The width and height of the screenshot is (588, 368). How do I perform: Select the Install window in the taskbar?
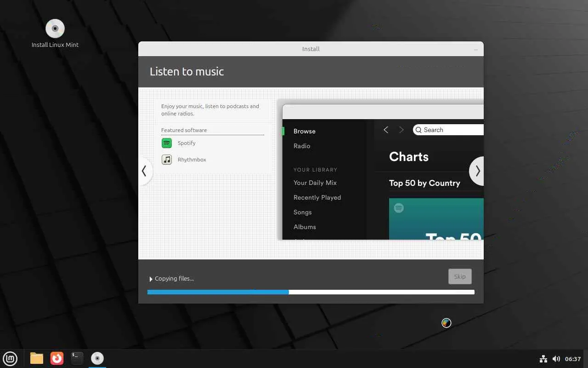coord(97,358)
